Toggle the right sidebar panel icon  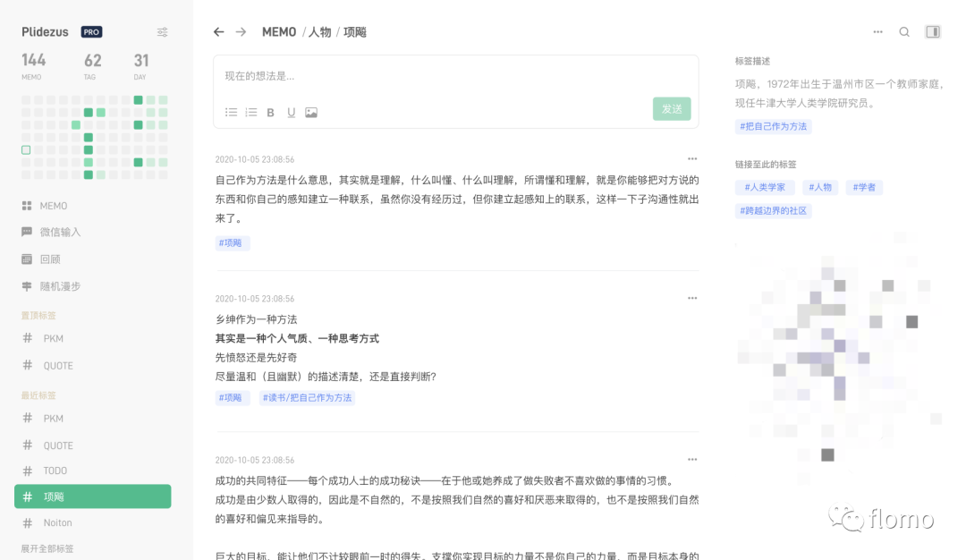[x=933, y=32]
